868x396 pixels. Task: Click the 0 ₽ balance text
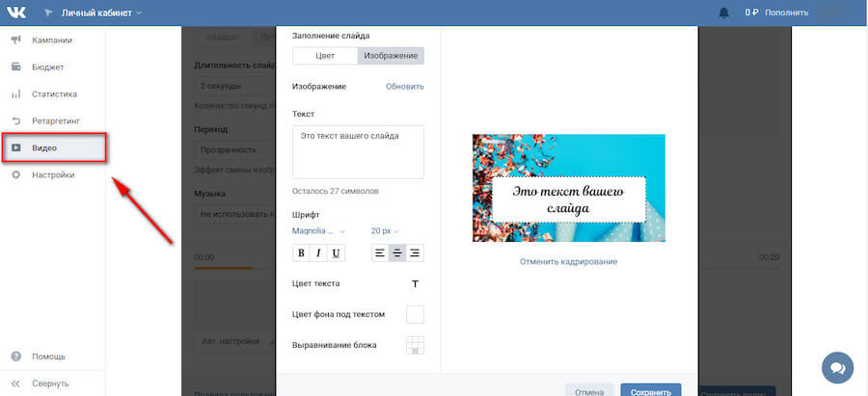750,13
